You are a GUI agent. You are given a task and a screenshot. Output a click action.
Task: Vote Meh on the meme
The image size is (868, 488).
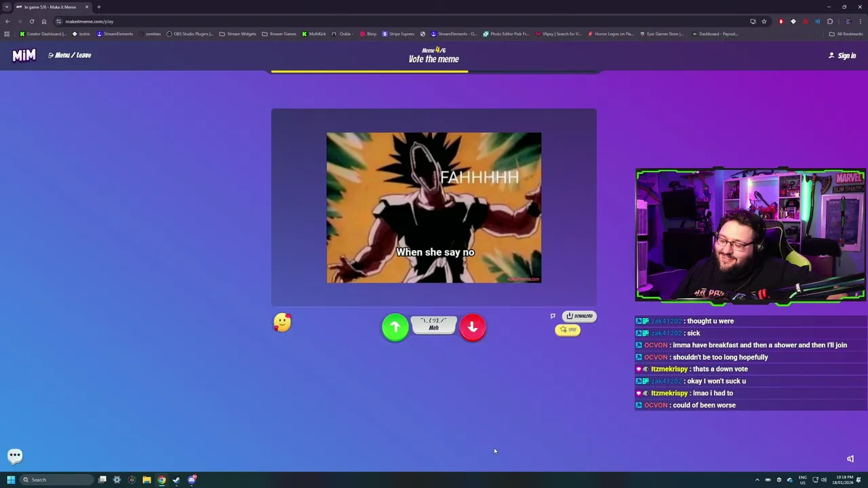pos(434,325)
